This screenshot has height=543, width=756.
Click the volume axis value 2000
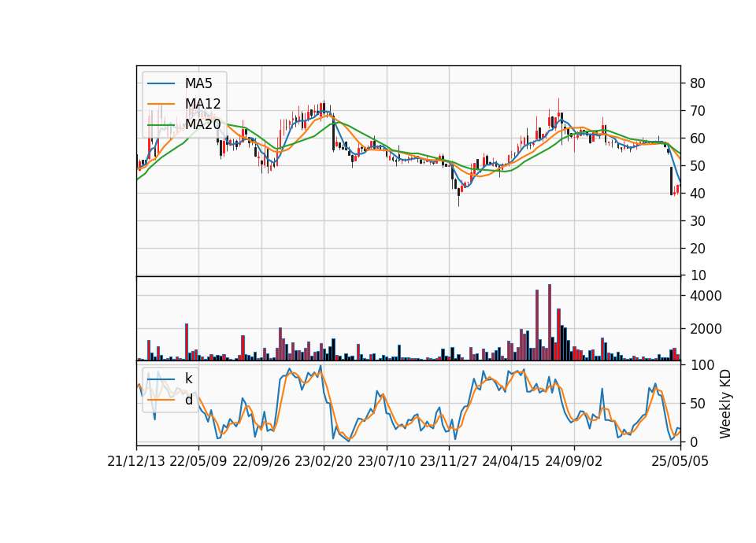pyautogui.click(x=706, y=329)
